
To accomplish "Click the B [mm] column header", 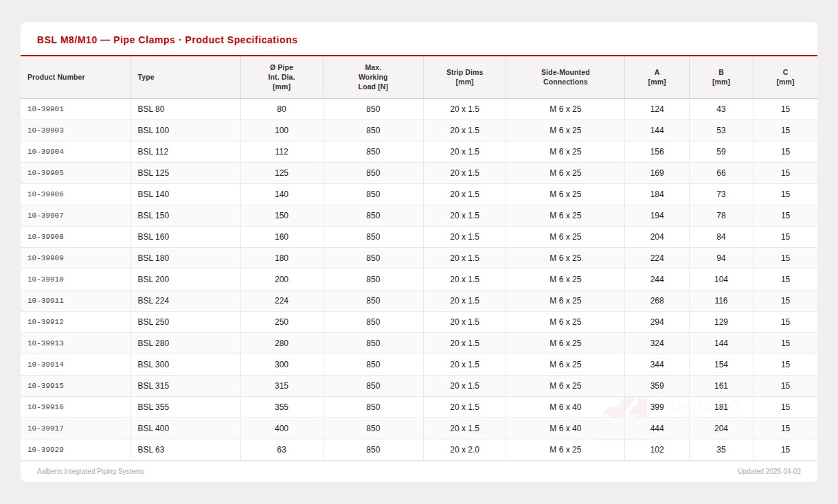I will (721, 77).
